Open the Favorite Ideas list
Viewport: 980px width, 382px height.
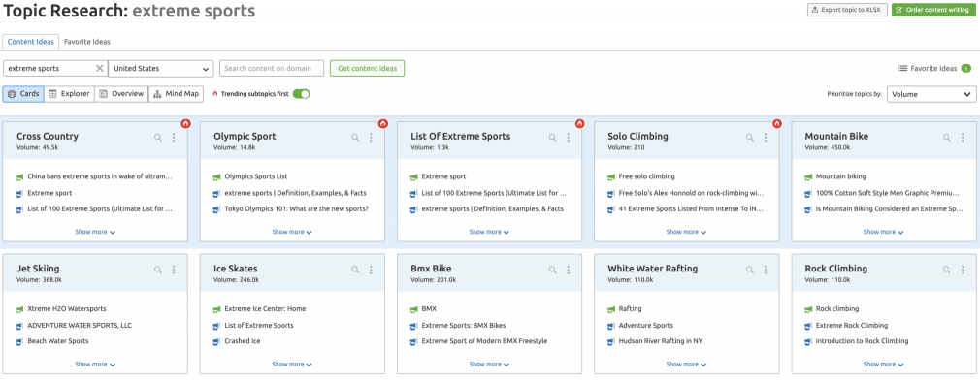click(934, 68)
